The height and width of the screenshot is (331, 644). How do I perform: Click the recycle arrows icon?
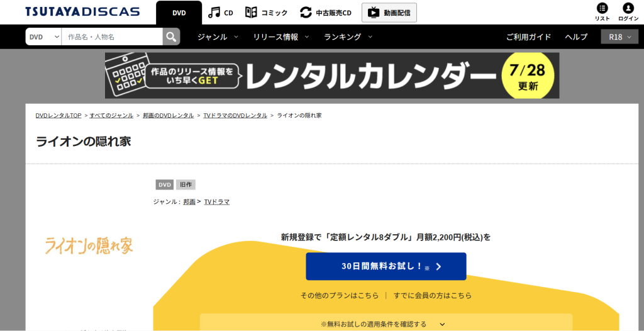tap(306, 13)
